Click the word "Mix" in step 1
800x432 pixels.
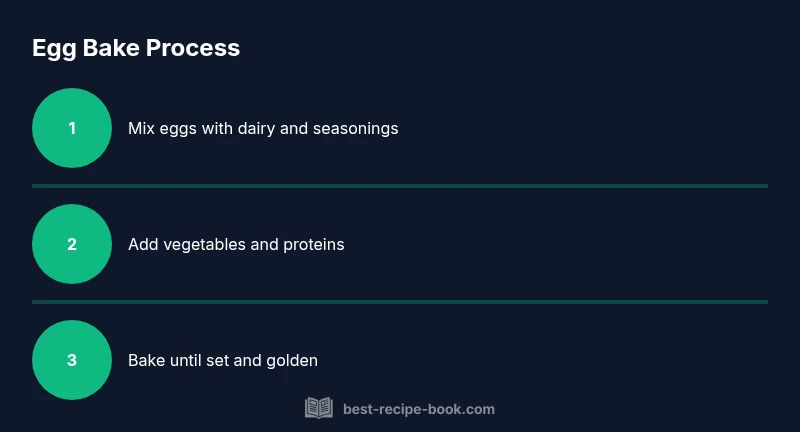click(x=141, y=128)
